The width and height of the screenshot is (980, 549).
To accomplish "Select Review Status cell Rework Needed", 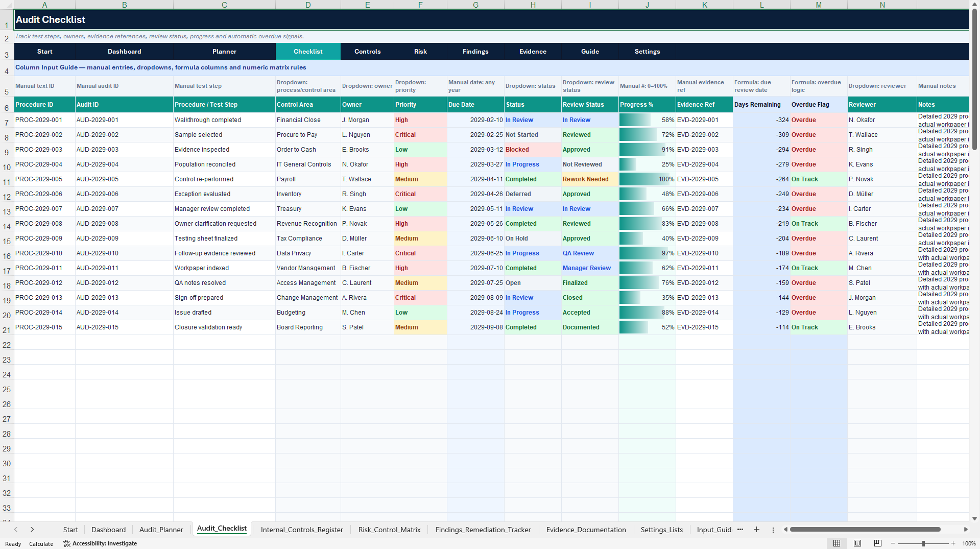I will pyautogui.click(x=590, y=179).
